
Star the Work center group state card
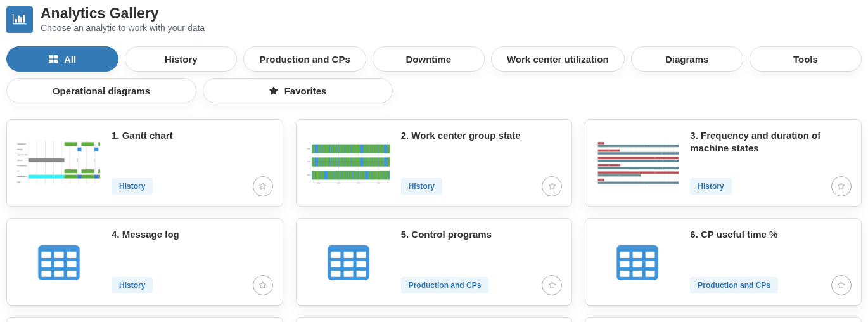click(552, 186)
